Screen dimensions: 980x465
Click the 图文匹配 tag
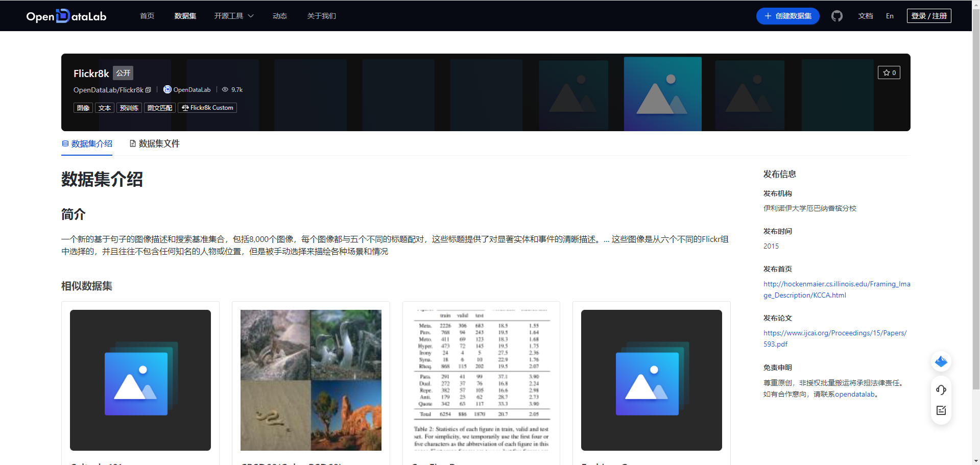point(160,108)
